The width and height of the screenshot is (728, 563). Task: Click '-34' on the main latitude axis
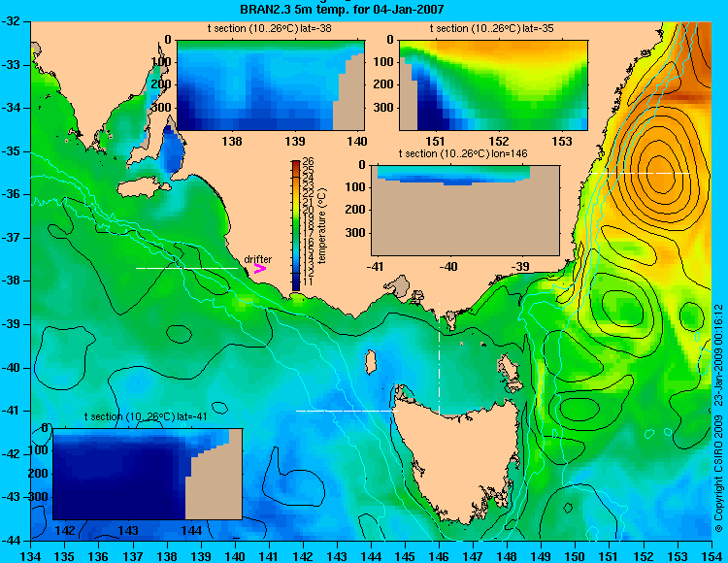[13, 108]
